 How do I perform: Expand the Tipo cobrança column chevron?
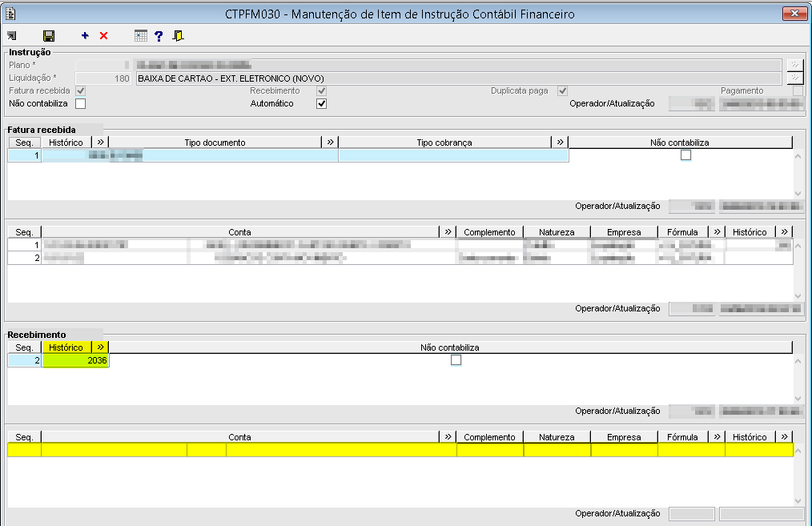[560, 142]
